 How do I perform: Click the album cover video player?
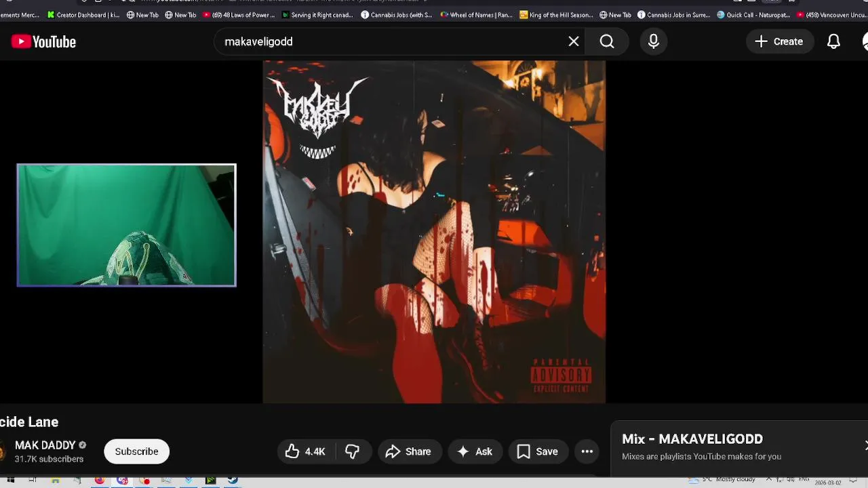434,232
